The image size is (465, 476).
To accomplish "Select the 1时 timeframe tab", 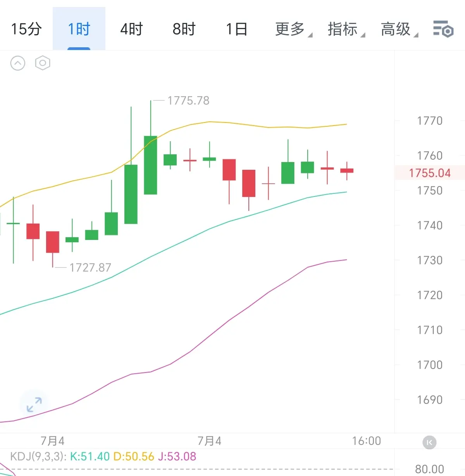I will click(x=79, y=29).
